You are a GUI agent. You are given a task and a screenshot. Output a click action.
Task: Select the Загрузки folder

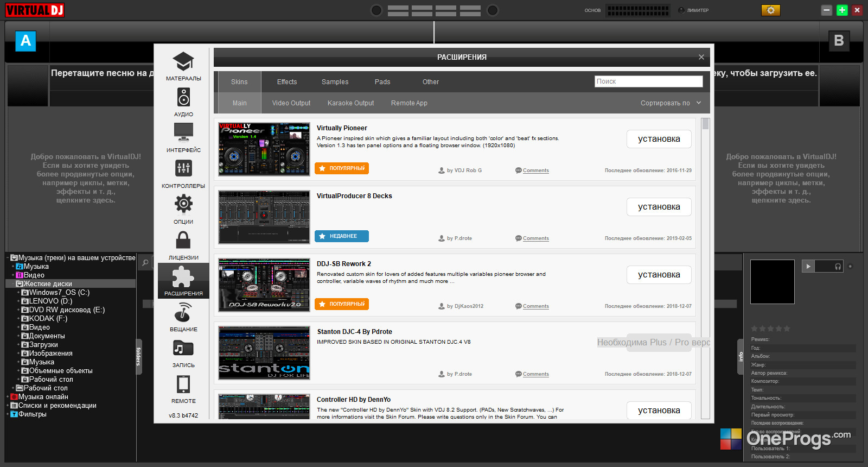pos(43,345)
